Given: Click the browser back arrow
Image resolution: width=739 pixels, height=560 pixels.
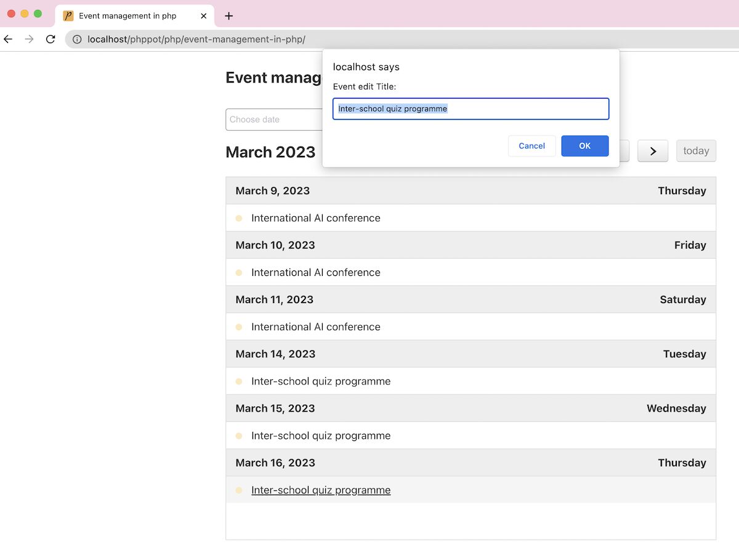Looking at the screenshot, I should click(8, 39).
